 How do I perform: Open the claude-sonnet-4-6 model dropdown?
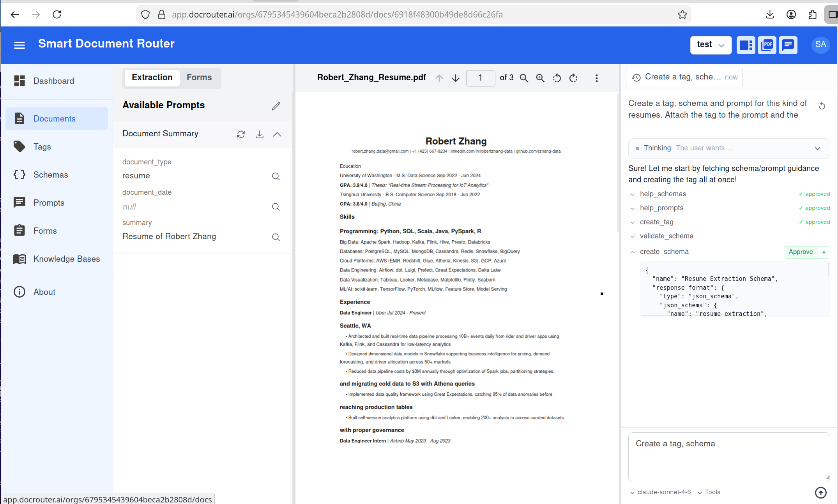[x=663, y=492]
